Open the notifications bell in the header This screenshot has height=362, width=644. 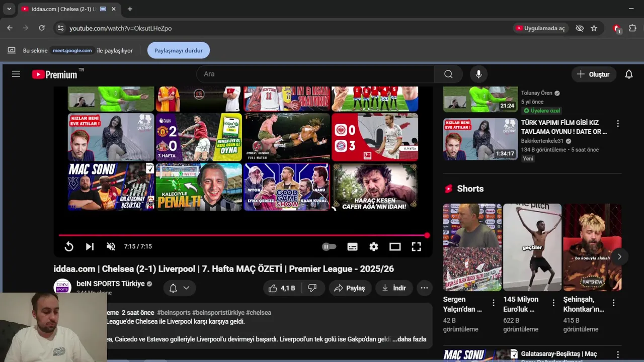pyautogui.click(x=628, y=74)
